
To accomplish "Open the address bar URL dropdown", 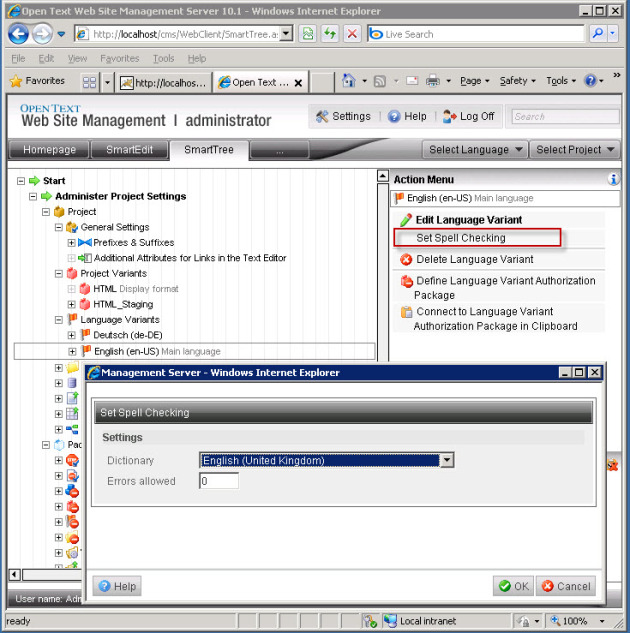I will pos(286,34).
